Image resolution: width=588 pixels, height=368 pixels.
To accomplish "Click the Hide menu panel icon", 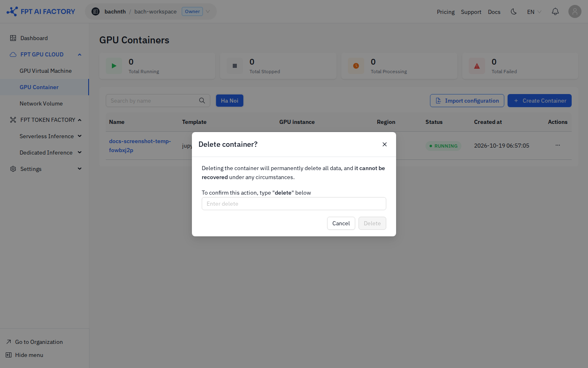I will 9,355.
